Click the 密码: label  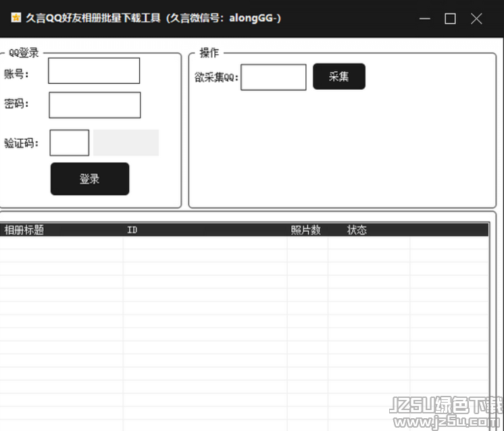click(x=16, y=103)
